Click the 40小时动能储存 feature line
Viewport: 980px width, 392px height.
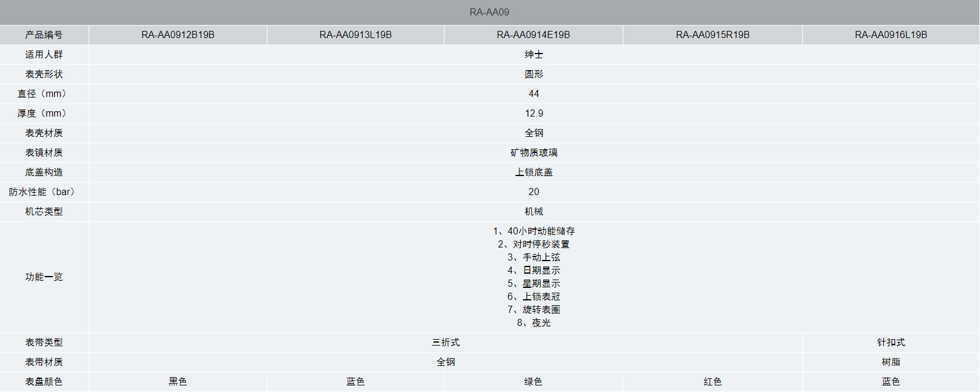pos(534,231)
